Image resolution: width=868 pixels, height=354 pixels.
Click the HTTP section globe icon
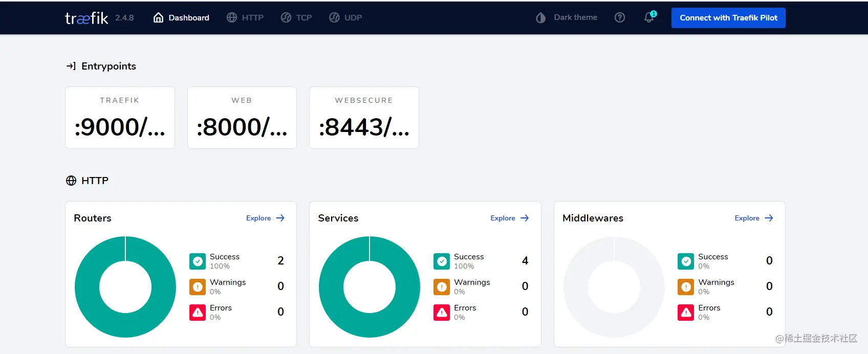click(71, 181)
